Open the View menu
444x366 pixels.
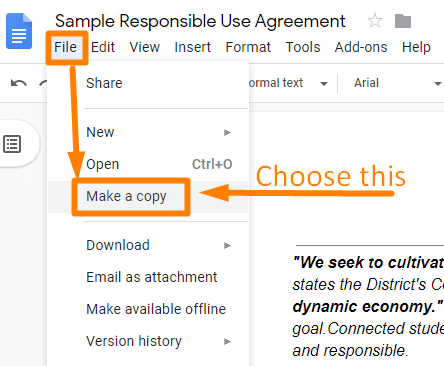[145, 47]
